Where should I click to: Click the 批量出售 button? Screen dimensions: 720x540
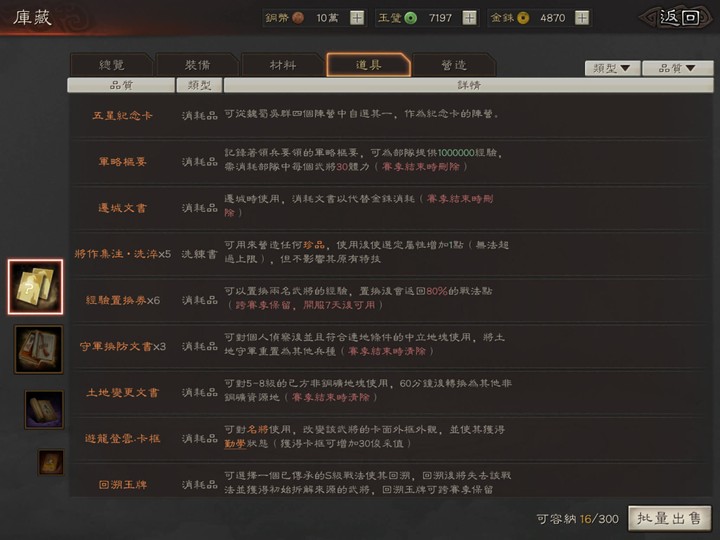(670, 518)
